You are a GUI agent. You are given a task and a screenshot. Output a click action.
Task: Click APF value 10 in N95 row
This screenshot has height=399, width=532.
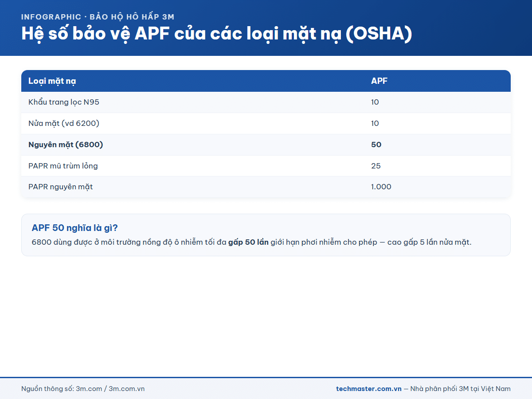click(x=375, y=102)
